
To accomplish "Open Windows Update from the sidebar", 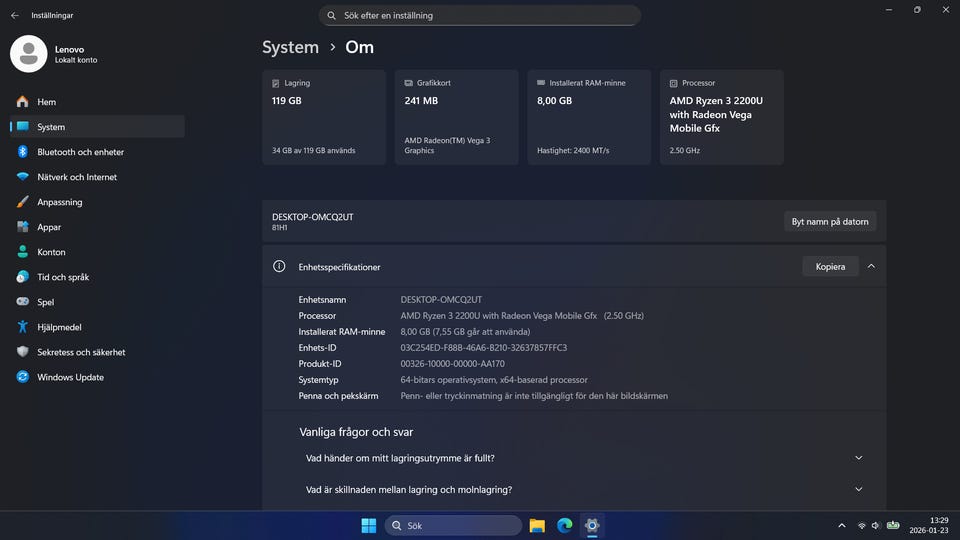I will (x=70, y=377).
